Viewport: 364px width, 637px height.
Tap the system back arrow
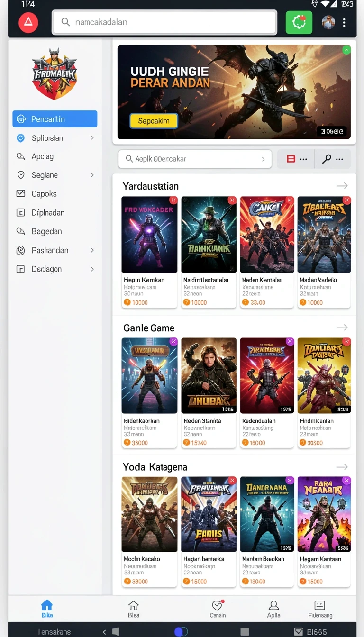[x=104, y=631]
